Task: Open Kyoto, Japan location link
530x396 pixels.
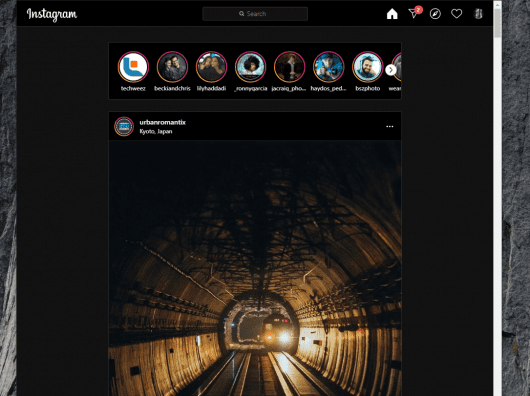Action: click(x=156, y=131)
